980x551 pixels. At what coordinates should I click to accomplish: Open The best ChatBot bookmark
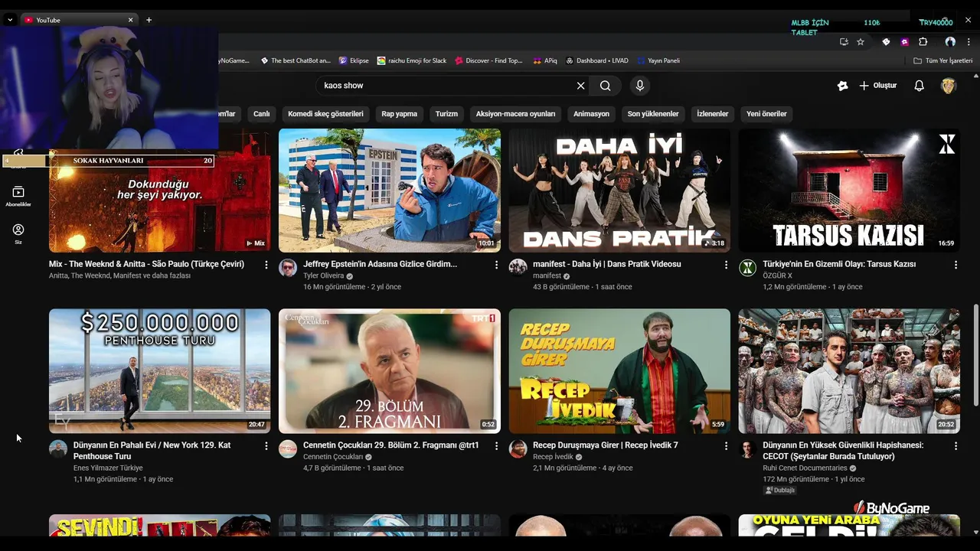296,60
